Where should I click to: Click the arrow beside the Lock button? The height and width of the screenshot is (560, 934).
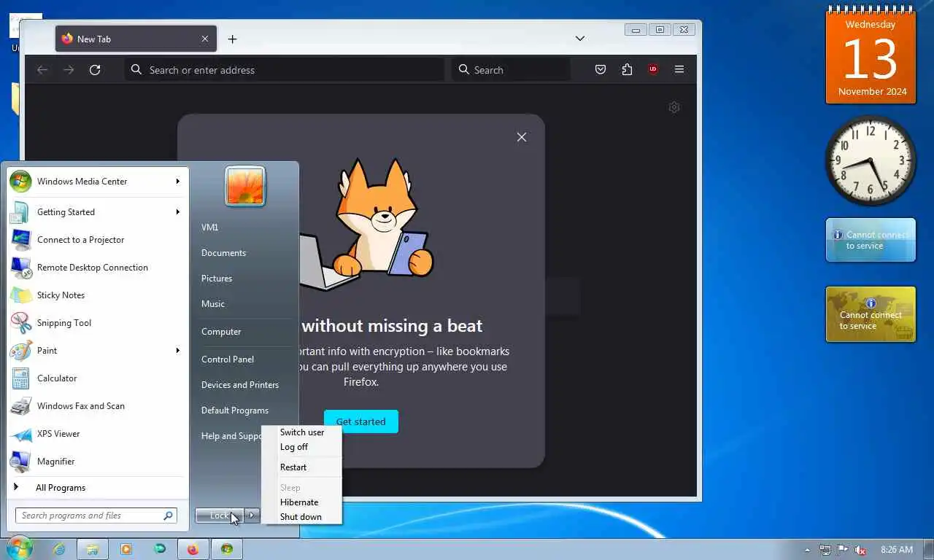coord(252,516)
